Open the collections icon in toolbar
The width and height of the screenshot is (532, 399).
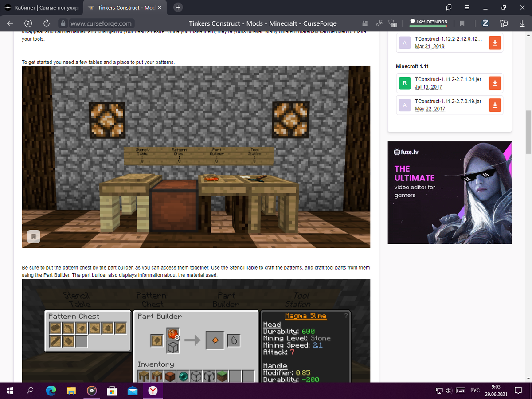(x=503, y=23)
